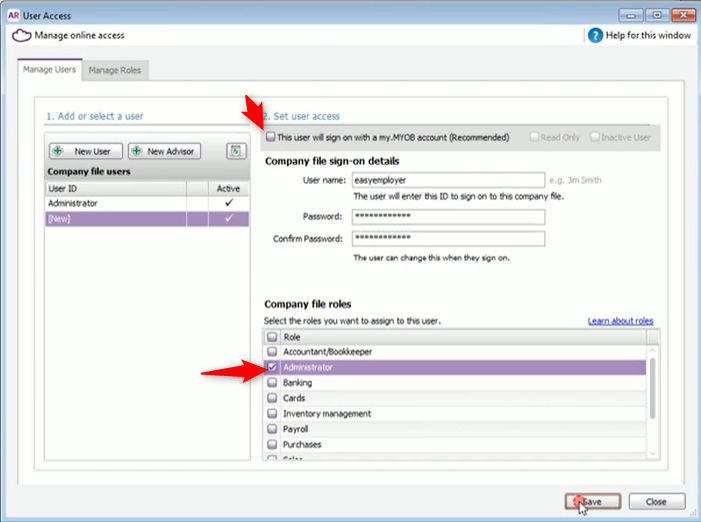The width and height of the screenshot is (701, 522).
Task: Click the User ID column header
Action: (116, 189)
